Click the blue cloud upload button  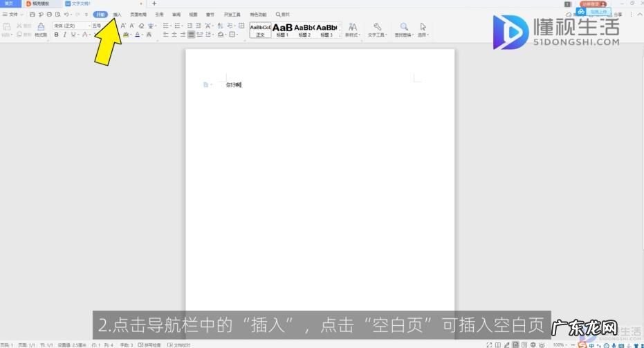click(x=593, y=12)
